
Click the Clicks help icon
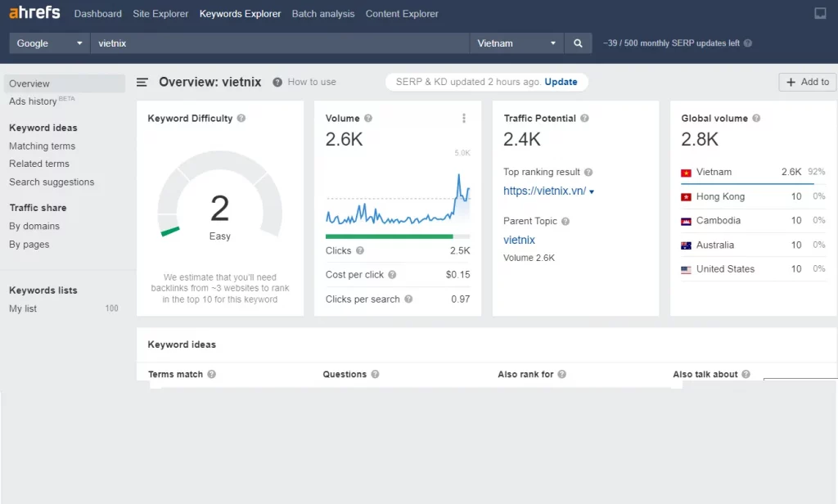[x=360, y=250]
